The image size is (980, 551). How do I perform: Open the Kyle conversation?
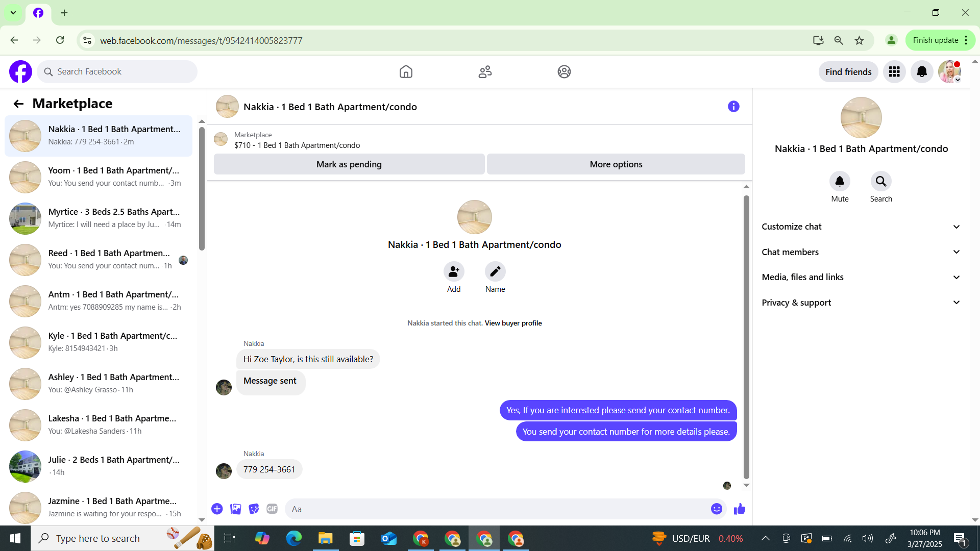[x=99, y=342]
